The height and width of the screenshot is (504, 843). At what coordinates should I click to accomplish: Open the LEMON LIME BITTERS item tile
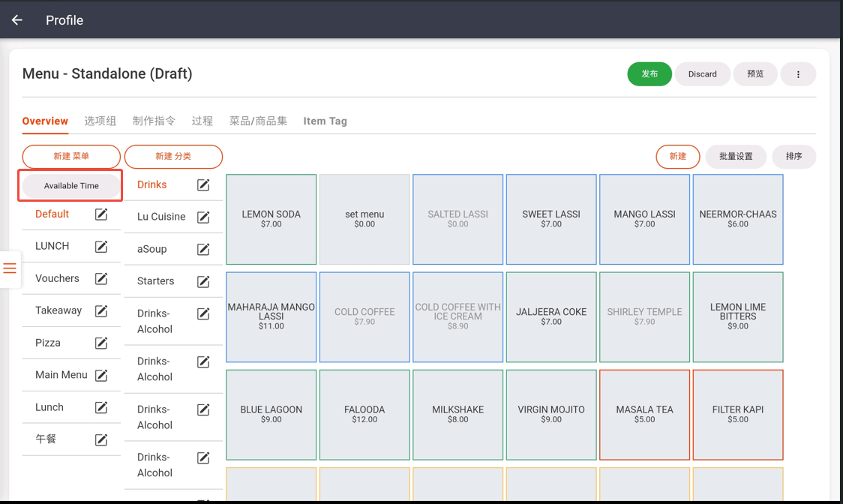pyautogui.click(x=738, y=317)
